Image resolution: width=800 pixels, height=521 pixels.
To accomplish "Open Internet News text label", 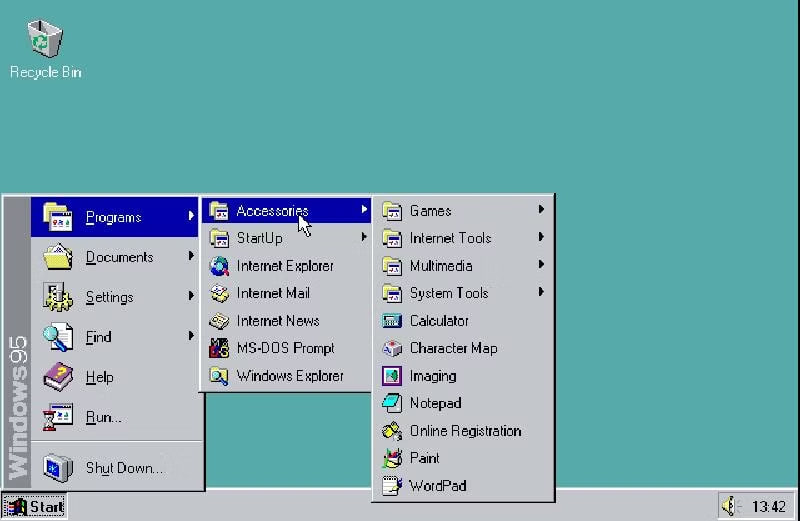I will (278, 321).
